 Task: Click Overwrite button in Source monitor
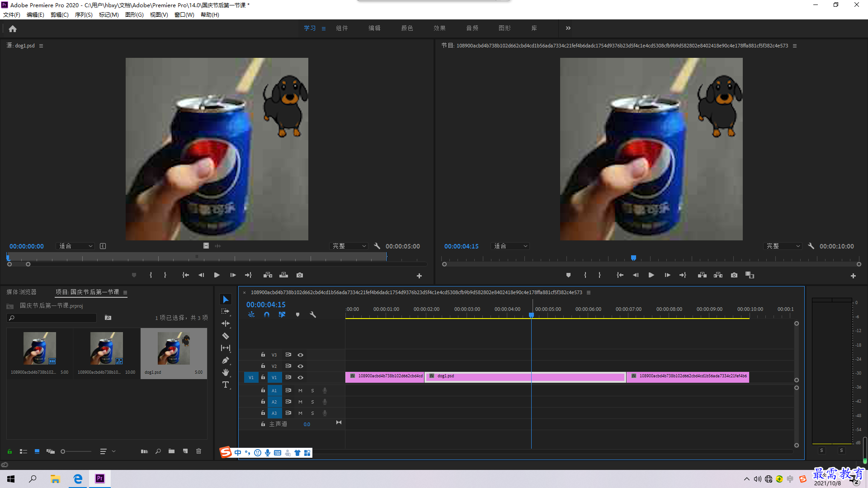point(283,275)
